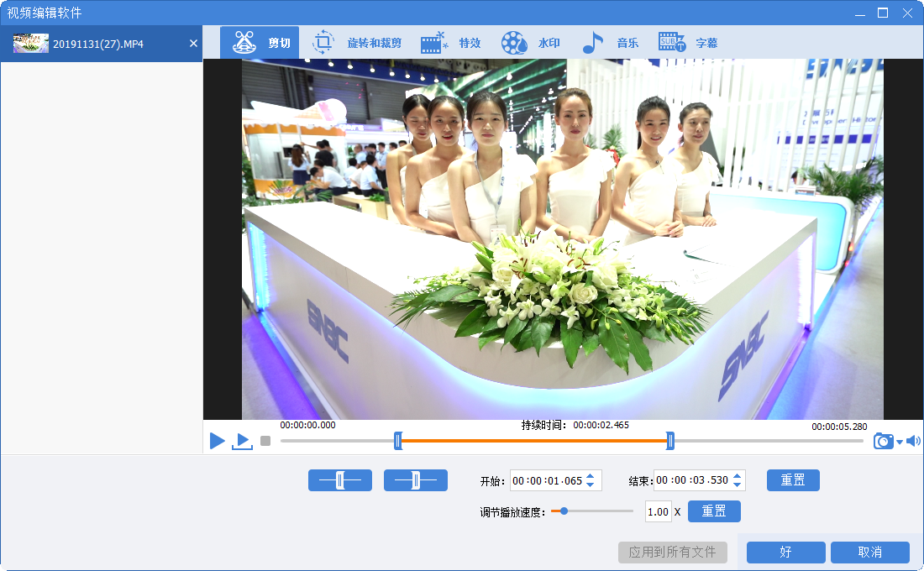Click the playback speed slider handle

pos(564,511)
